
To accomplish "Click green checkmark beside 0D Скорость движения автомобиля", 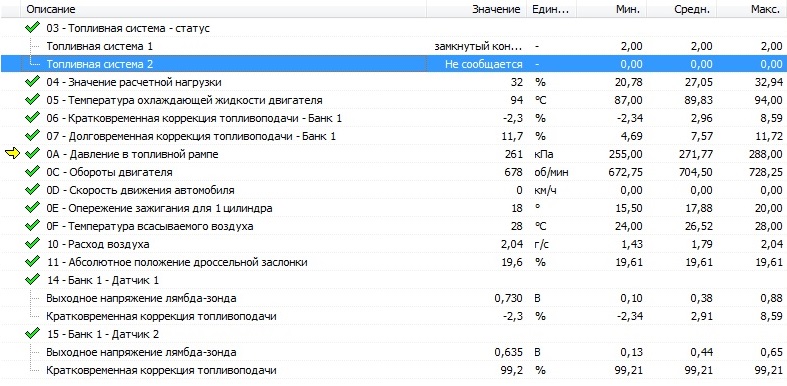I will click(32, 190).
